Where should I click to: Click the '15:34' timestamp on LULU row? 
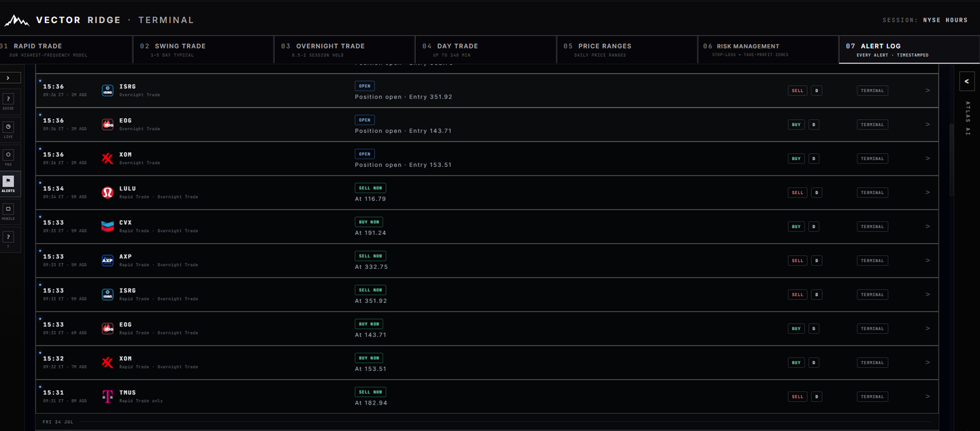click(53, 189)
